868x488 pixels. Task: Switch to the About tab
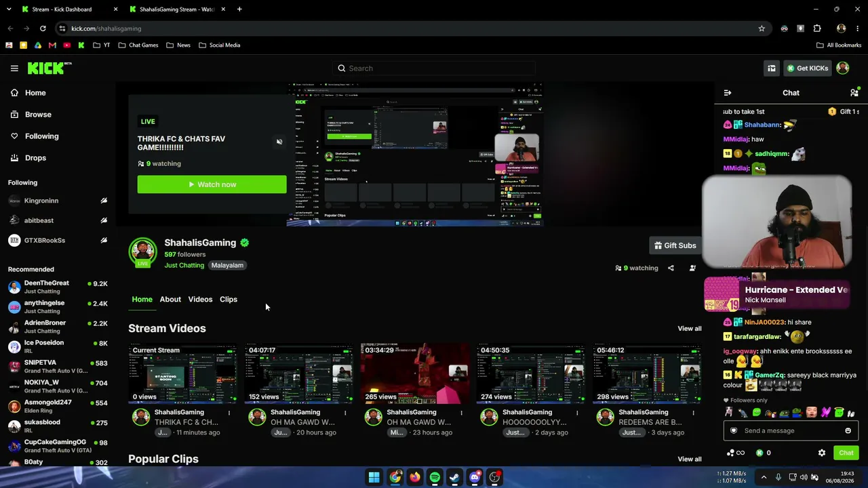[x=170, y=299]
